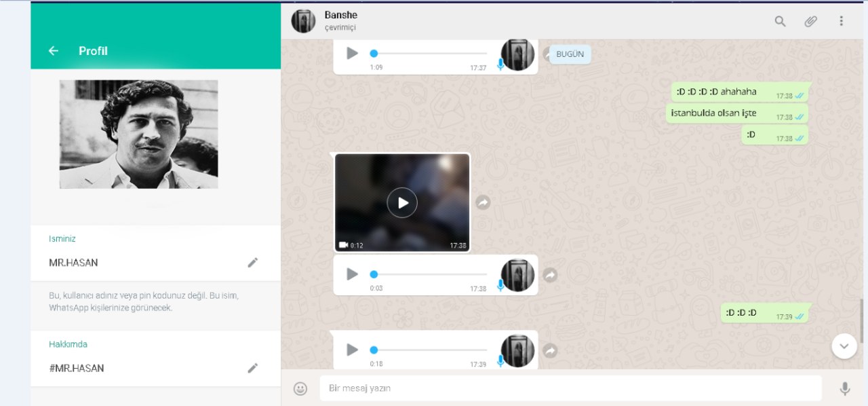The height and width of the screenshot is (406, 868).
Task: Edit the name MR.HASAN with pencil icon
Action: click(253, 263)
